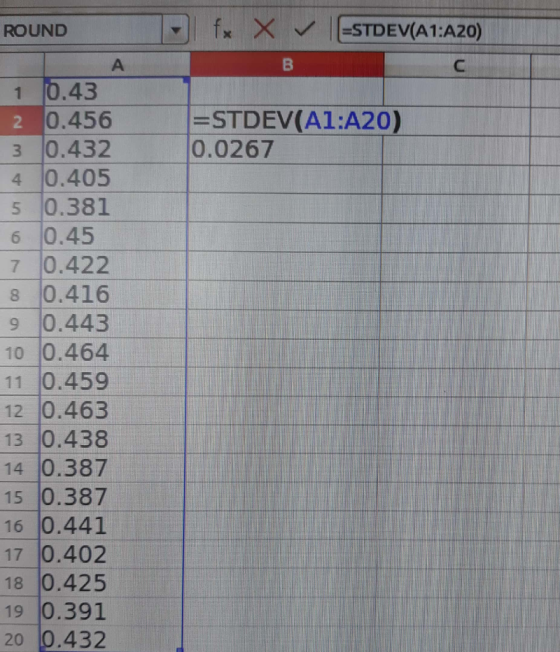Click cell A18 with value 0.425
The image size is (560, 652).
[x=111, y=583]
